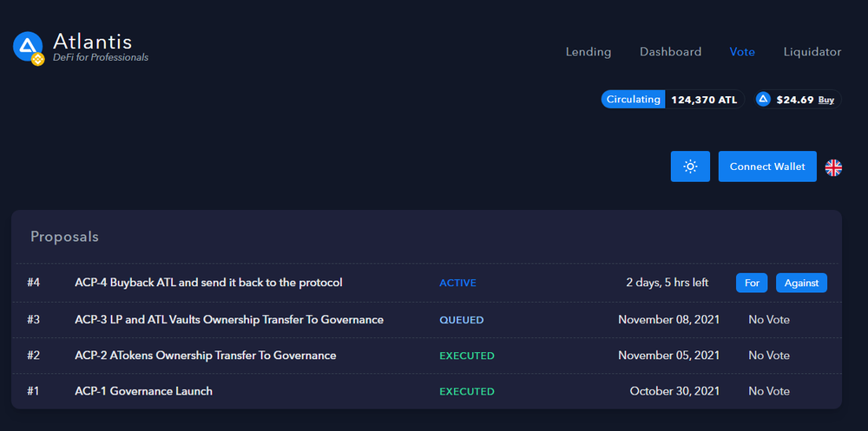Follow the Buy ATL link
Viewport: 868px width, 431px height.
(x=826, y=100)
